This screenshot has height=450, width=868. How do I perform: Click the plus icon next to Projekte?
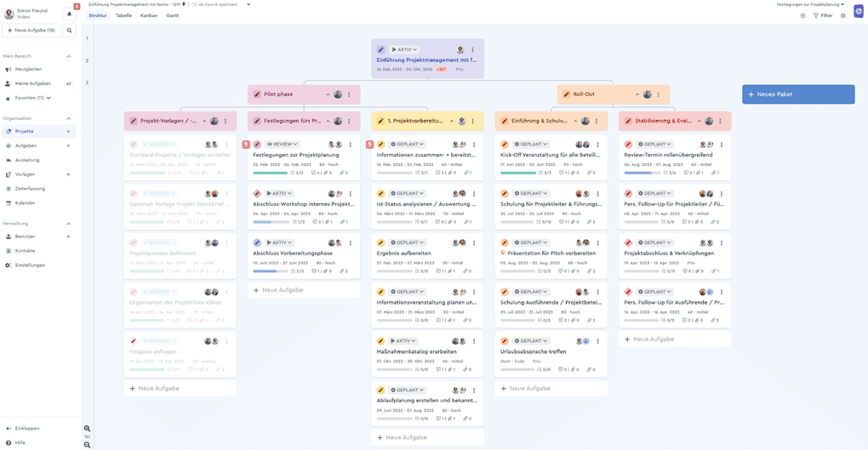(x=69, y=132)
